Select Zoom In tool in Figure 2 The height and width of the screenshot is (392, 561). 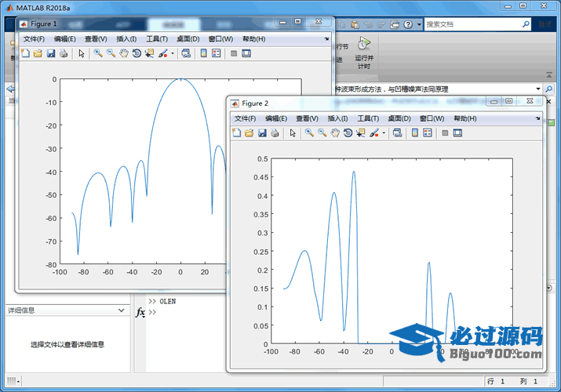coord(309,133)
